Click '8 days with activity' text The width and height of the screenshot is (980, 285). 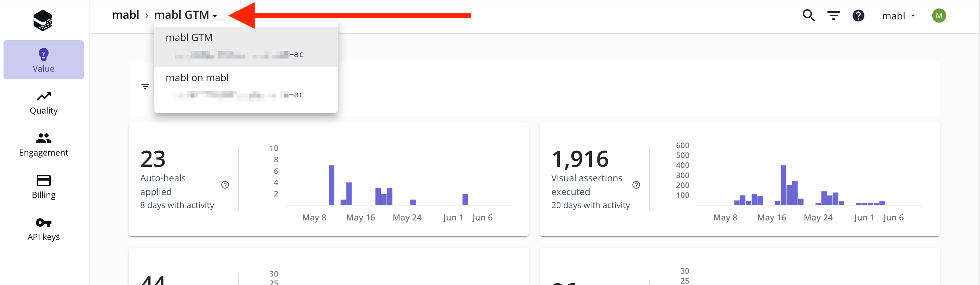coord(177,205)
